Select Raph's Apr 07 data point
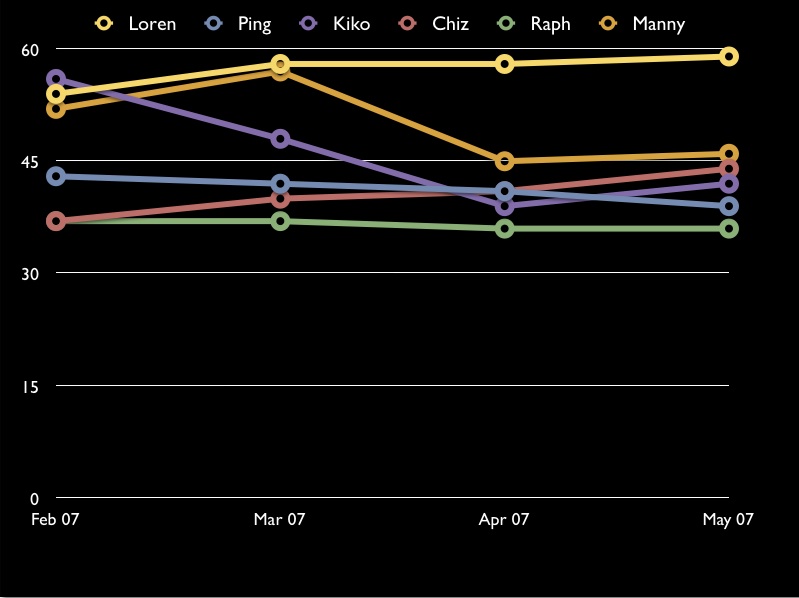This screenshot has width=799, height=598. [505, 229]
